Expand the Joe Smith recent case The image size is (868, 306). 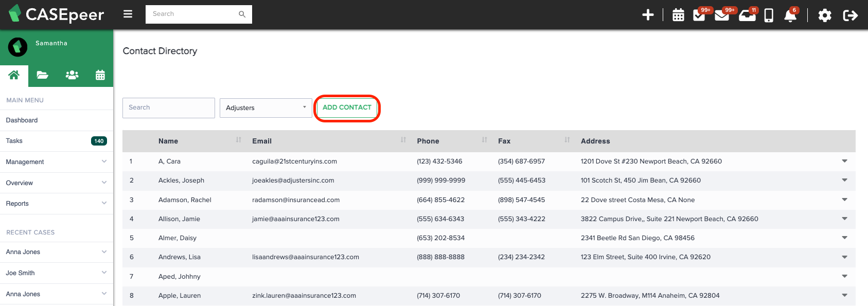coord(57,273)
